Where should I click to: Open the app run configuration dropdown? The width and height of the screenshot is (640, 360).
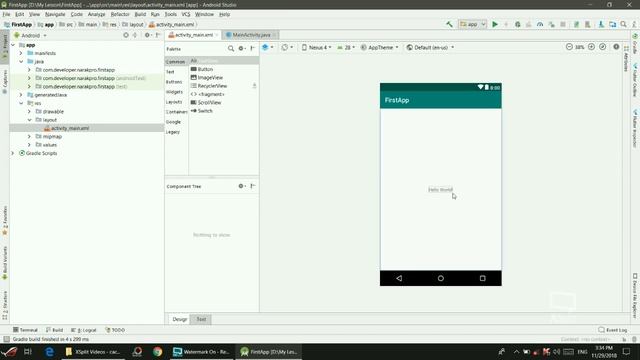pos(472,24)
